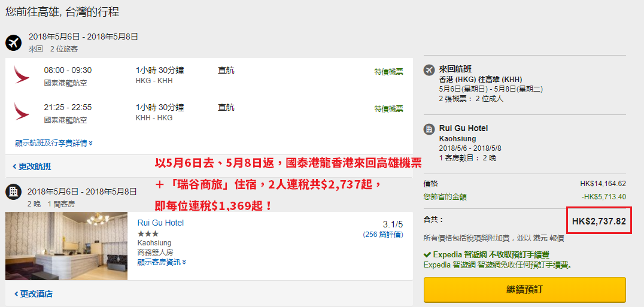Click the 2 tickets: 2 adults text
The image size is (644, 307).
(471, 99)
